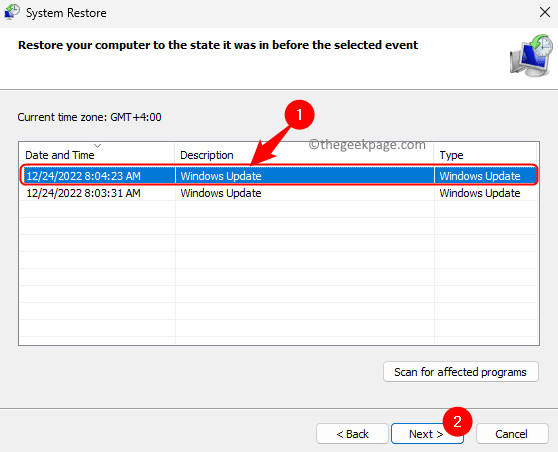
Task: Select the 8:04:23 AM restore point date
Action: pos(83,176)
